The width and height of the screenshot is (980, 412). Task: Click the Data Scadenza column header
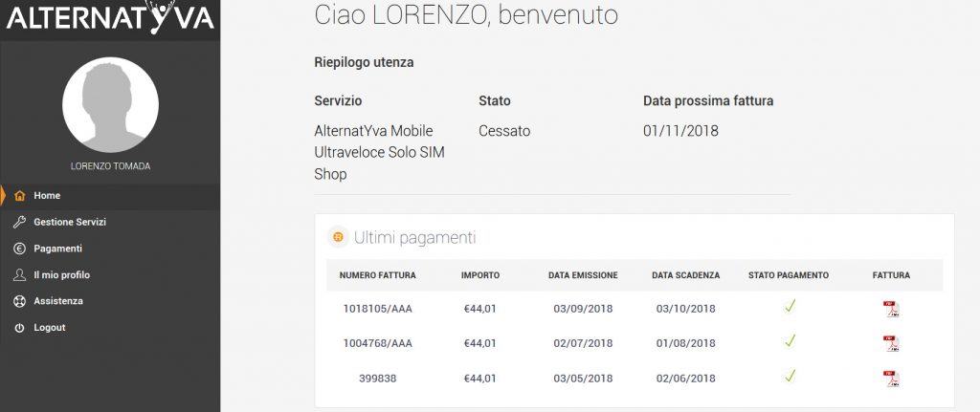pyautogui.click(x=685, y=275)
